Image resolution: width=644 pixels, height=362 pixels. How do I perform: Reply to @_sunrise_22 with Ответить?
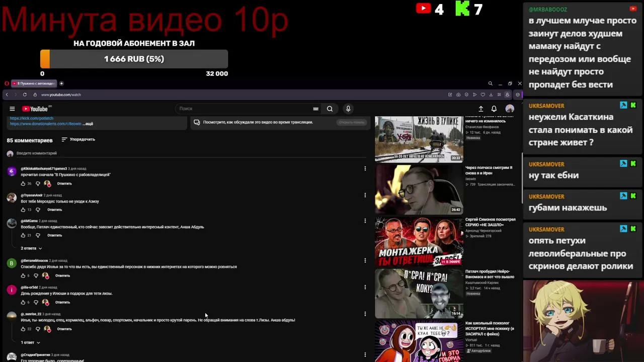tap(64, 329)
